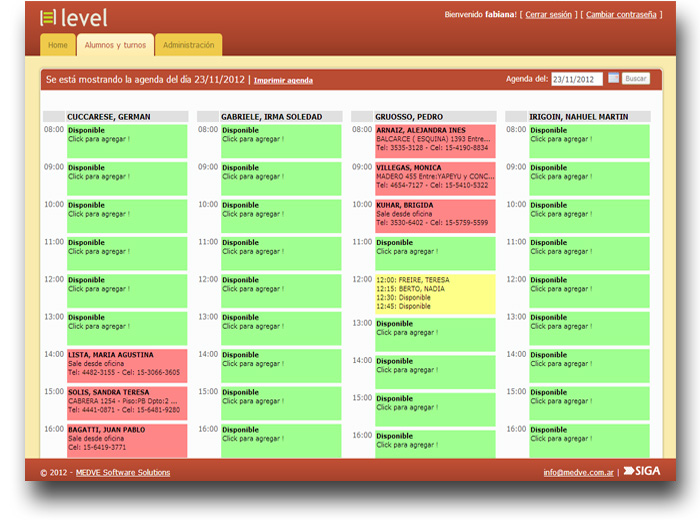Add appointment in Cuccarese 08:00 available slot

[126, 141]
